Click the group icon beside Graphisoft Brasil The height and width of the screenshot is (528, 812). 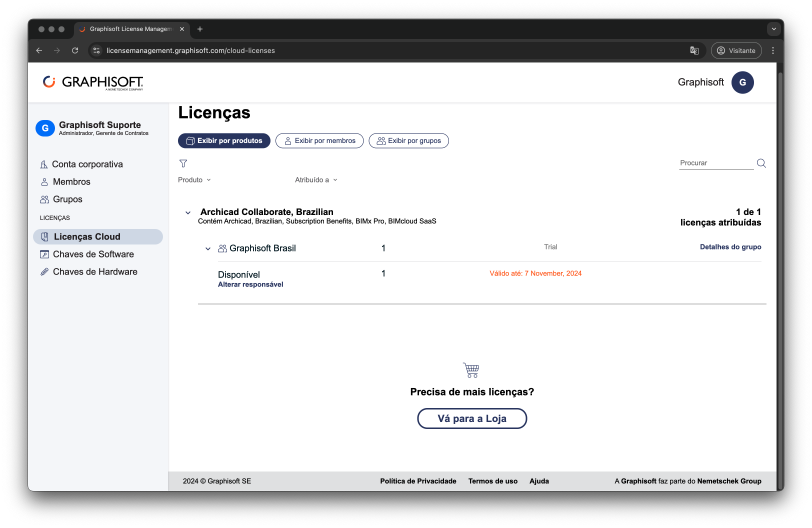222,248
